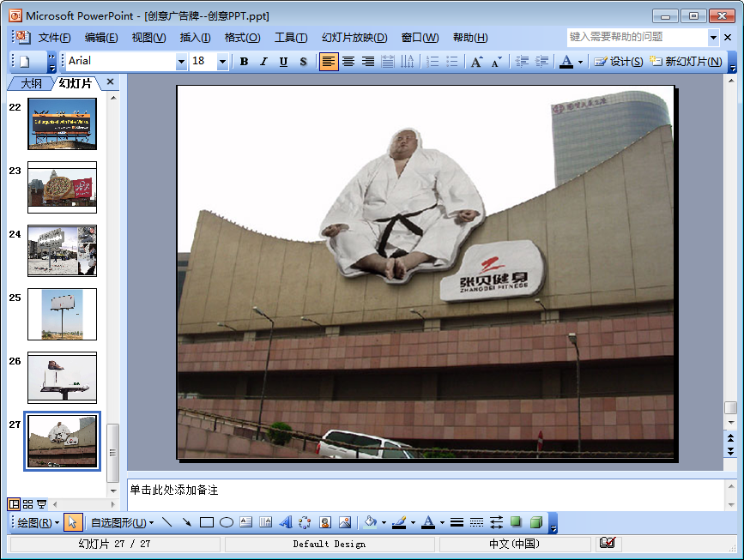Toggle Bold formatting

[x=245, y=62]
